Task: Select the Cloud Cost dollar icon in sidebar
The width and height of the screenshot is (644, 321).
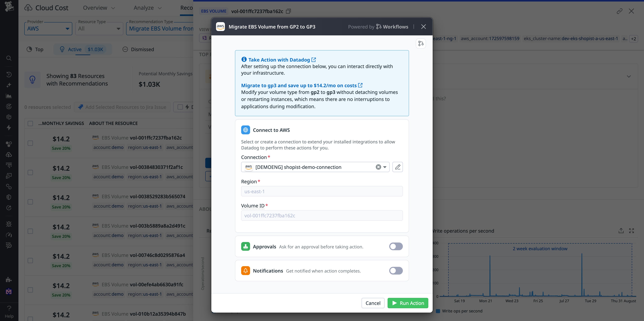Action: pyautogui.click(x=9, y=154)
